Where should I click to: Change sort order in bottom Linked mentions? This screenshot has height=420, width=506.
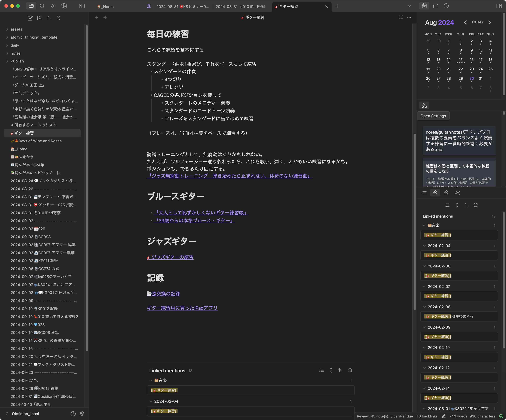(340, 370)
